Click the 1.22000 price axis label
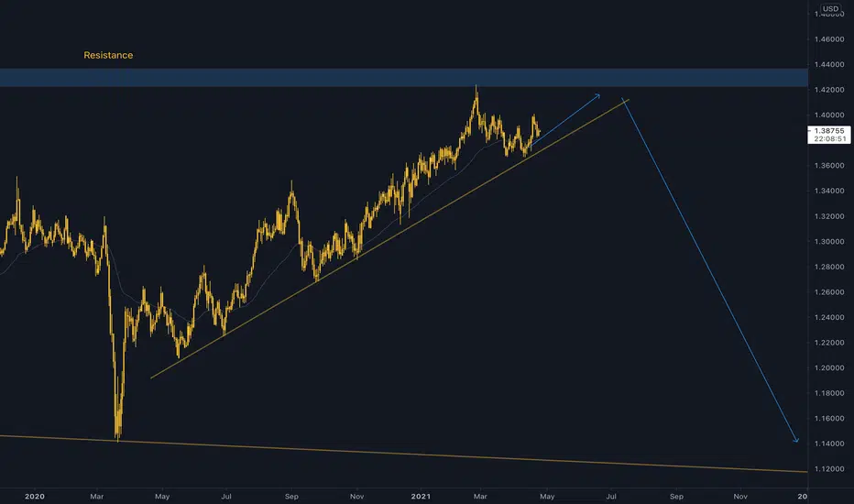 click(x=829, y=343)
